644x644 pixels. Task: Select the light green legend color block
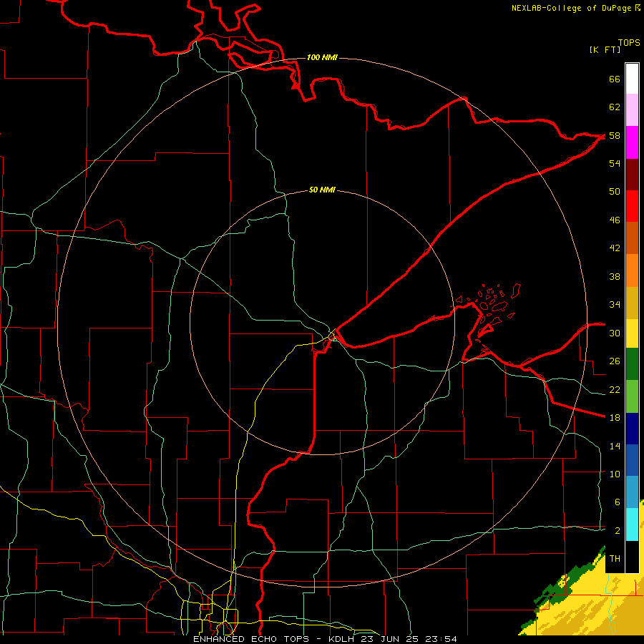coord(632,396)
